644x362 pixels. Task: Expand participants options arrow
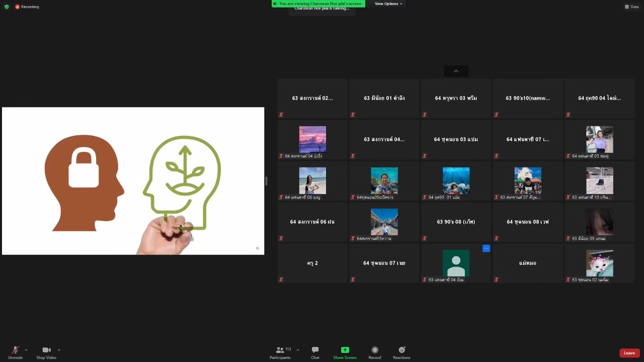pyautogui.click(x=298, y=350)
